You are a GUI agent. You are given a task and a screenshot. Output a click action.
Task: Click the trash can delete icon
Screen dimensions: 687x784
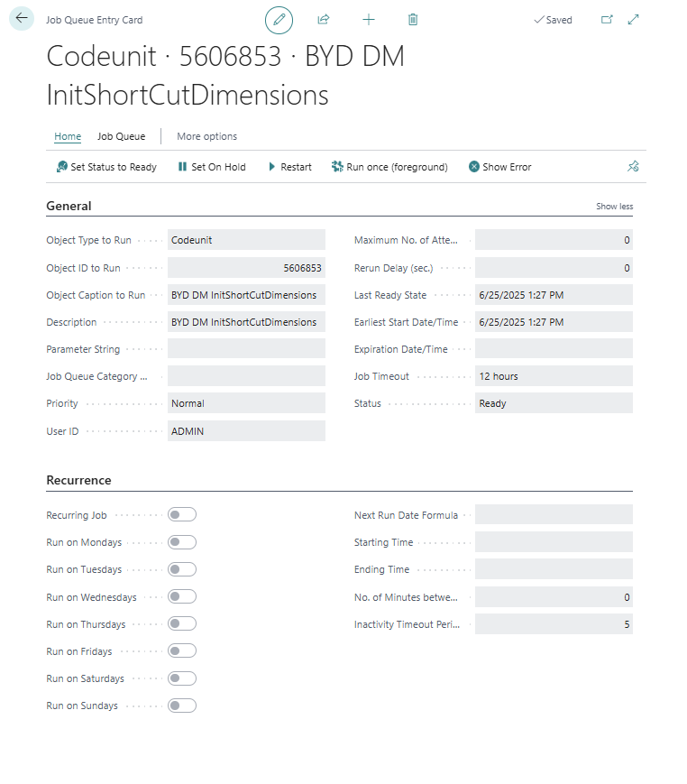[x=413, y=20]
